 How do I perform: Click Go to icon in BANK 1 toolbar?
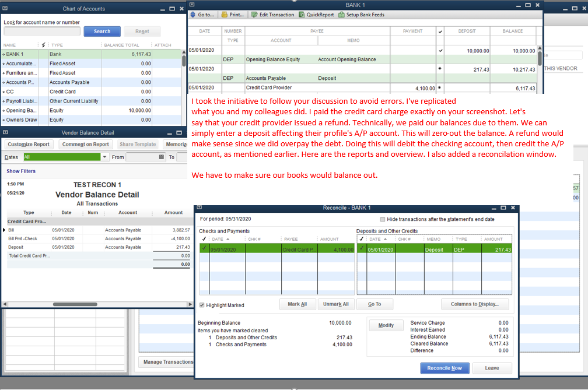pos(193,15)
